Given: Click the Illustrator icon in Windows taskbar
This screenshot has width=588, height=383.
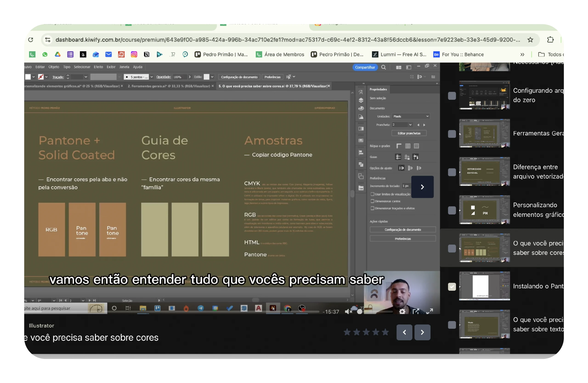Looking at the screenshot, I should [273, 308].
